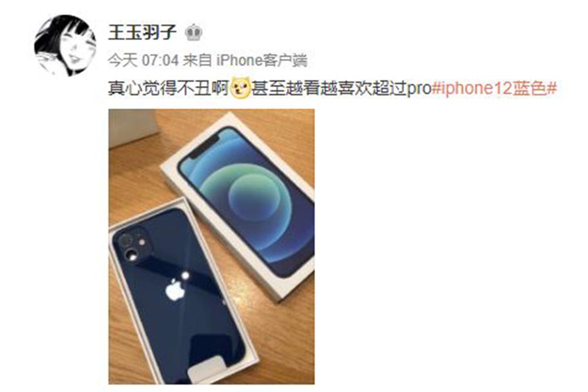588x392 pixels.
Task: Click the iPhone客户端 source link
Action: point(262,60)
